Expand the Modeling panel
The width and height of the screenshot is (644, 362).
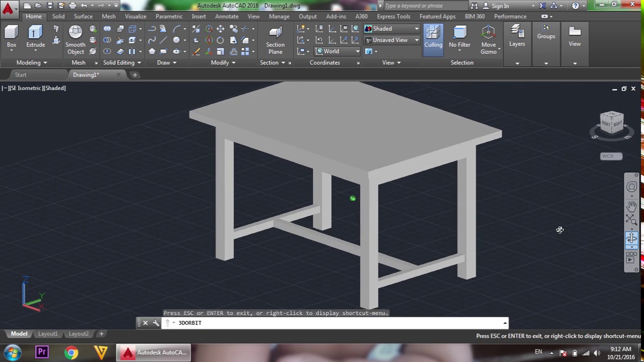(32, 63)
